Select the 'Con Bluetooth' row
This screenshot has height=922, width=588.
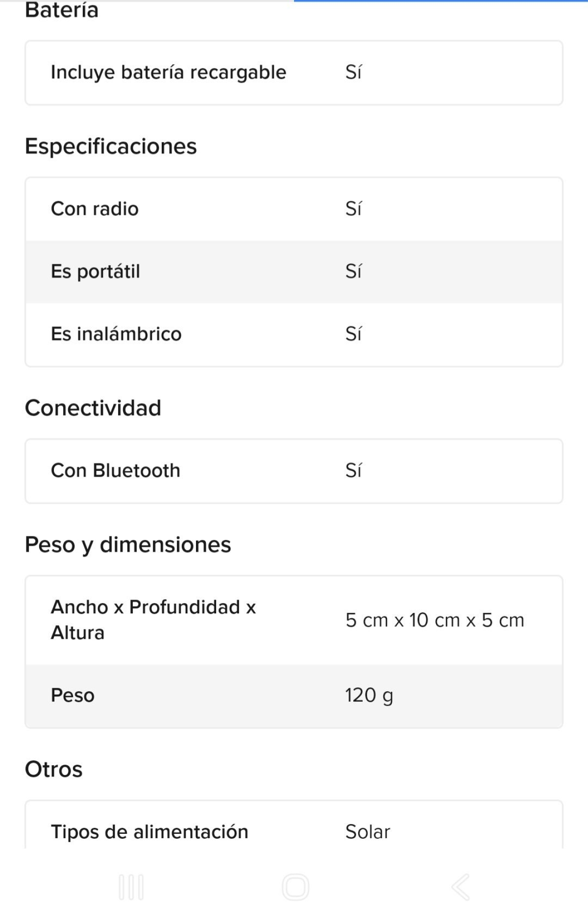[294, 471]
